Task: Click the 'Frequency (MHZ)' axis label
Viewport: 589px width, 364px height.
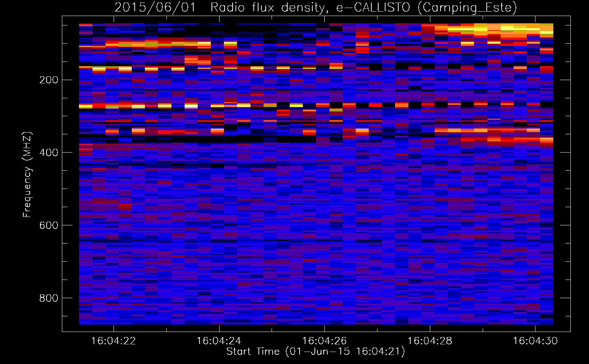Action: [x=27, y=174]
